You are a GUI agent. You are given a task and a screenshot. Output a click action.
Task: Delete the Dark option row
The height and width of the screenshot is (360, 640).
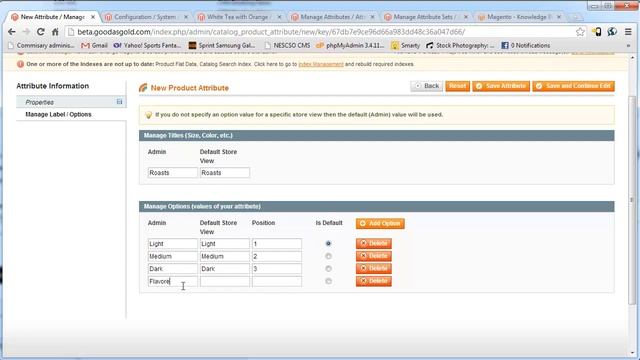pyautogui.click(x=373, y=269)
